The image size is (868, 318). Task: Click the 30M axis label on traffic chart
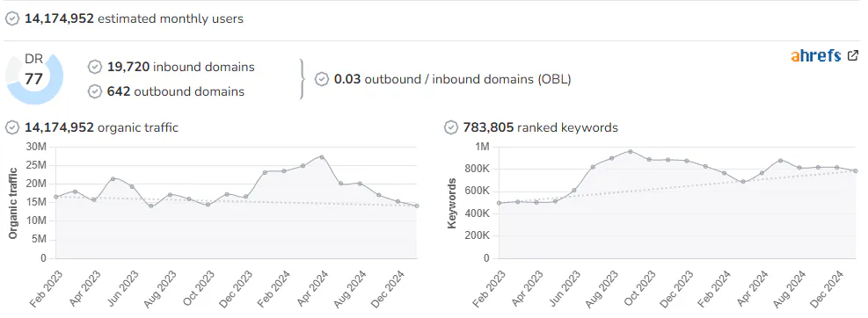click(37, 147)
